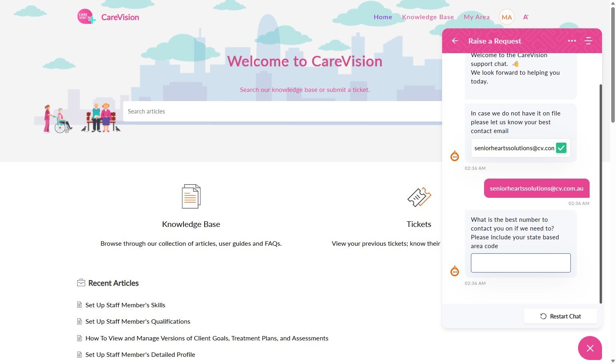
Task: Open the chat three-dots options menu
Action: coord(572,41)
